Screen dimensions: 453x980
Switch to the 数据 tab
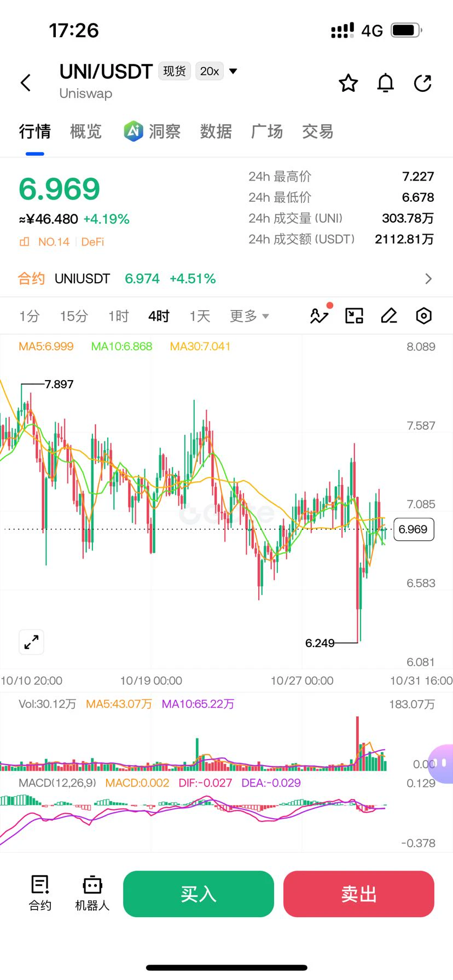pyautogui.click(x=216, y=131)
